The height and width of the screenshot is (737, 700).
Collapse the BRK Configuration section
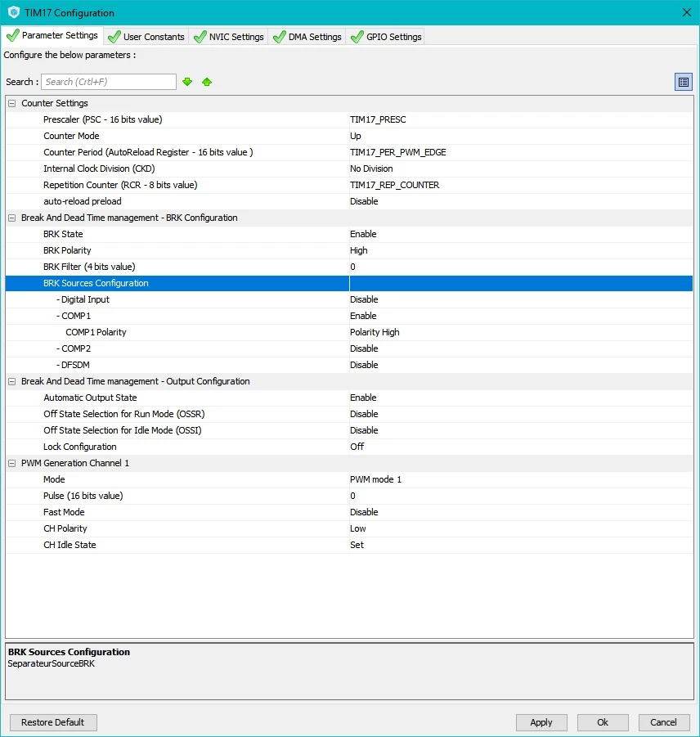(12, 218)
